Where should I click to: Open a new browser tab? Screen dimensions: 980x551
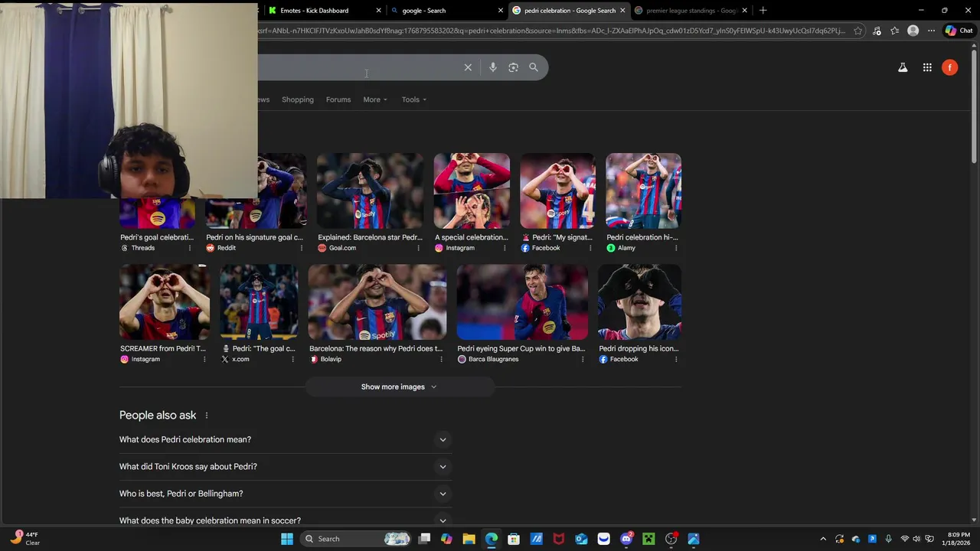(763, 11)
